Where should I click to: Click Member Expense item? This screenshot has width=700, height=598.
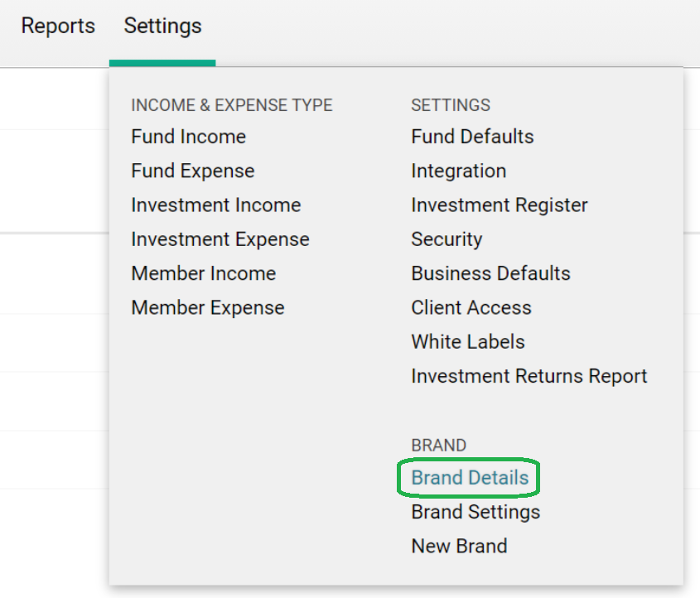pyautogui.click(x=207, y=307)
